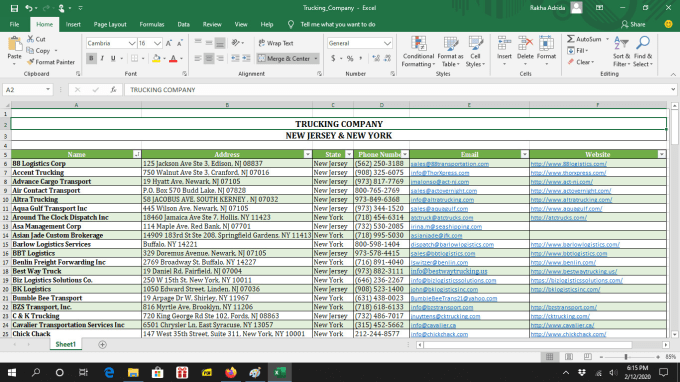The width and height of the screenshot is (680, 382).
Task: Switch to the Page Layout tab
Action: pos(110,24)
